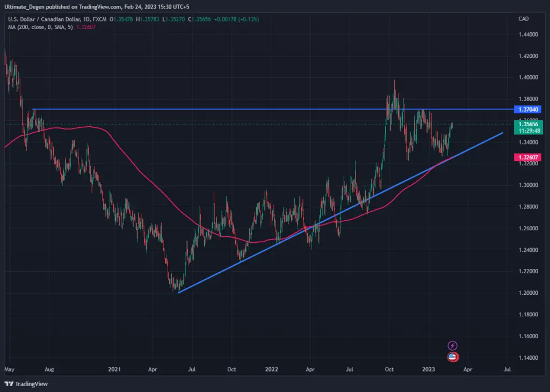
Task: Click the 1.26000 price axis value
Action: (529, 228)
